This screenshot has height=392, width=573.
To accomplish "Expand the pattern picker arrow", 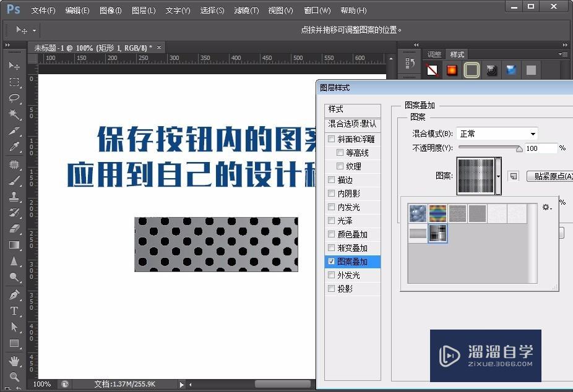I will pyautogui.click(x=498, y=176).
